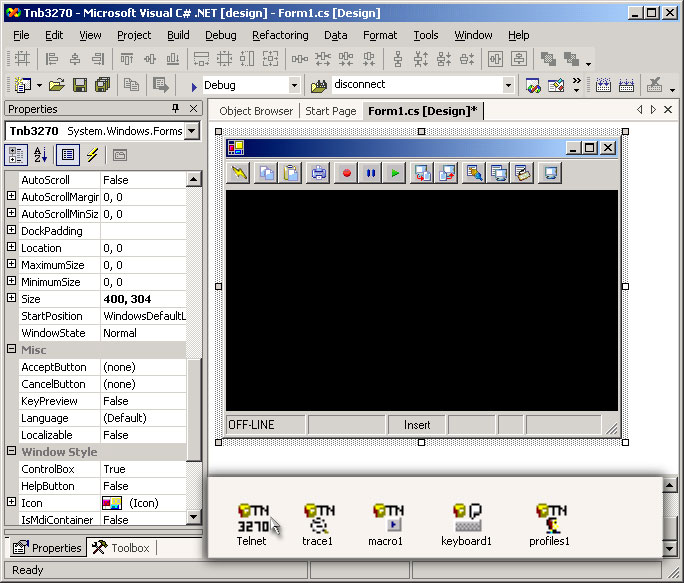Expand the AutoScrollMargin property
The image size is (684, 583).
pos(12,196)
